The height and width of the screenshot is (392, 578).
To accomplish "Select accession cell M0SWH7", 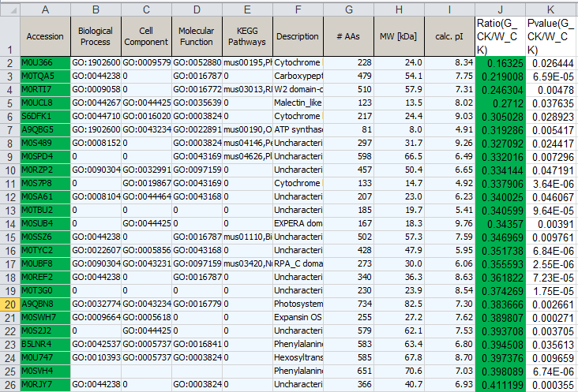I will coord(45,318).
